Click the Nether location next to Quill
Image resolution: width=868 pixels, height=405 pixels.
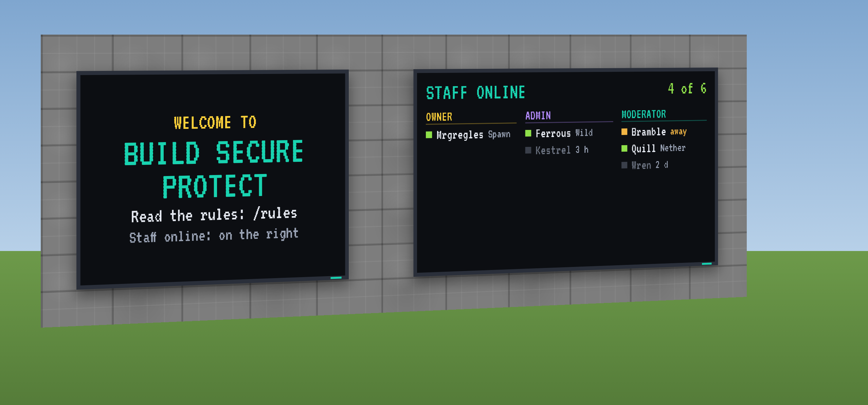click(x=673, y=148)
